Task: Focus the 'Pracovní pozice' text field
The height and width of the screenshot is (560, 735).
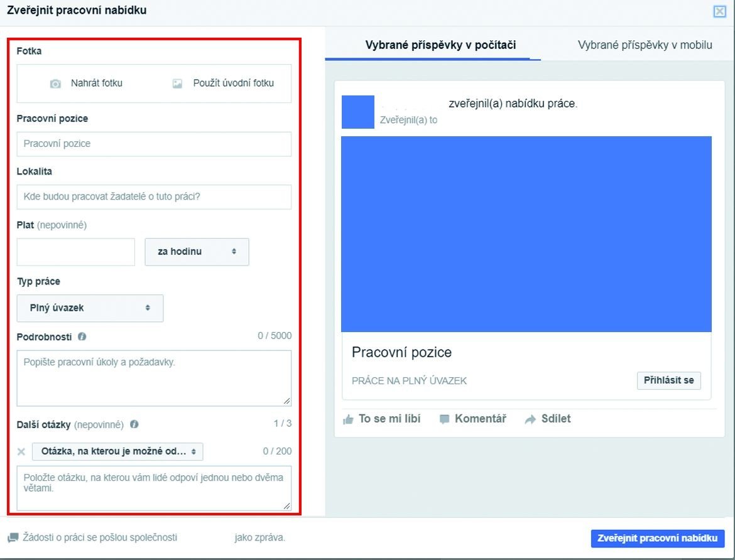Action: pyautogui.click(x=154, y=144)
